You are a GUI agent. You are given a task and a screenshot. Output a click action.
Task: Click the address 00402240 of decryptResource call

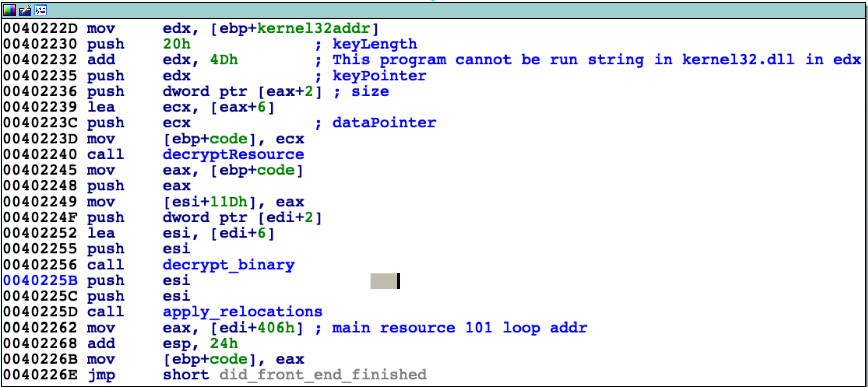click(x=40, y=154)
